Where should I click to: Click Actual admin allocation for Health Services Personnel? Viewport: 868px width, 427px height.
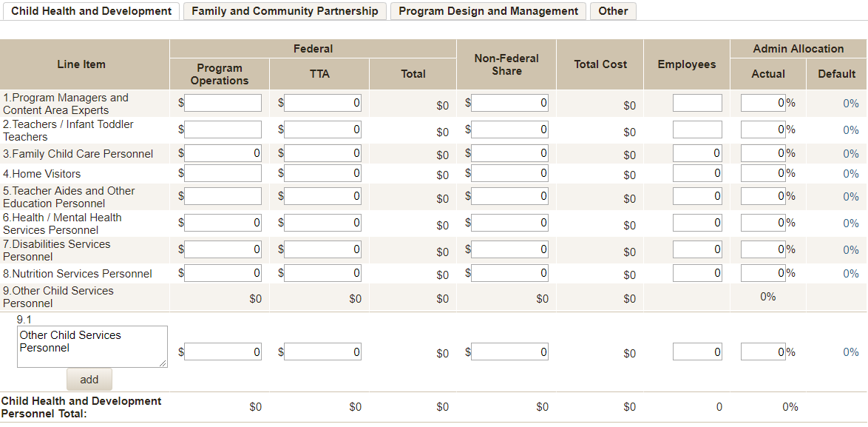point(763,223)
